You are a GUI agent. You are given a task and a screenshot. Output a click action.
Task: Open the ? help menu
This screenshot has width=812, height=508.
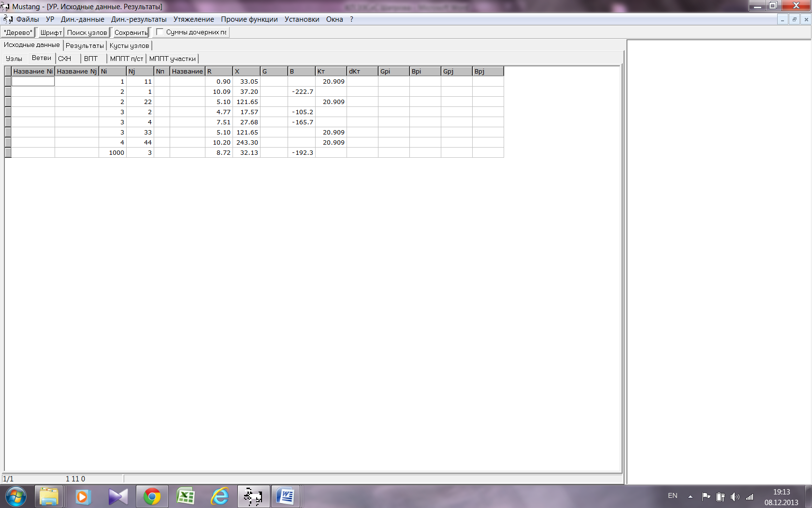click(352, 19)
